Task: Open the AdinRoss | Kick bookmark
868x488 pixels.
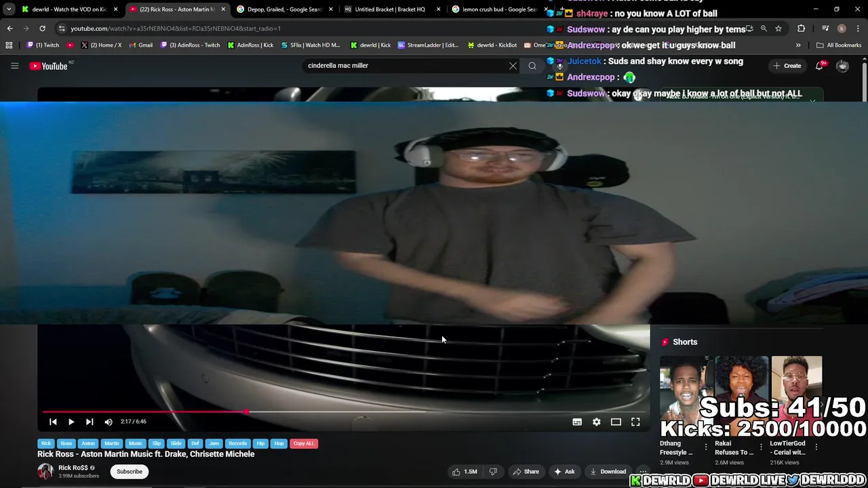Action: pos(251,45)
